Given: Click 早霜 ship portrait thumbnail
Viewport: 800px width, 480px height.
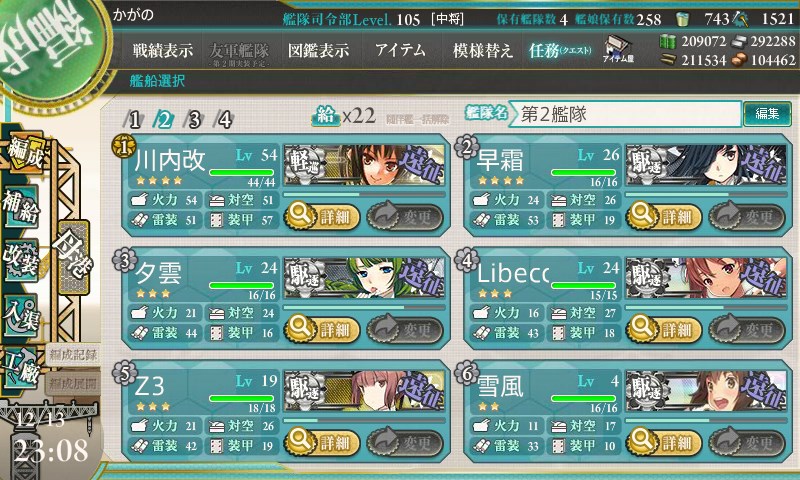Looking at the screenshot, I should [706, 165].
